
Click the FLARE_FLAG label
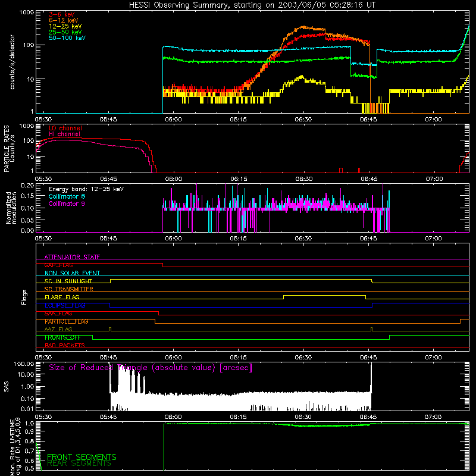click(62, 297)
